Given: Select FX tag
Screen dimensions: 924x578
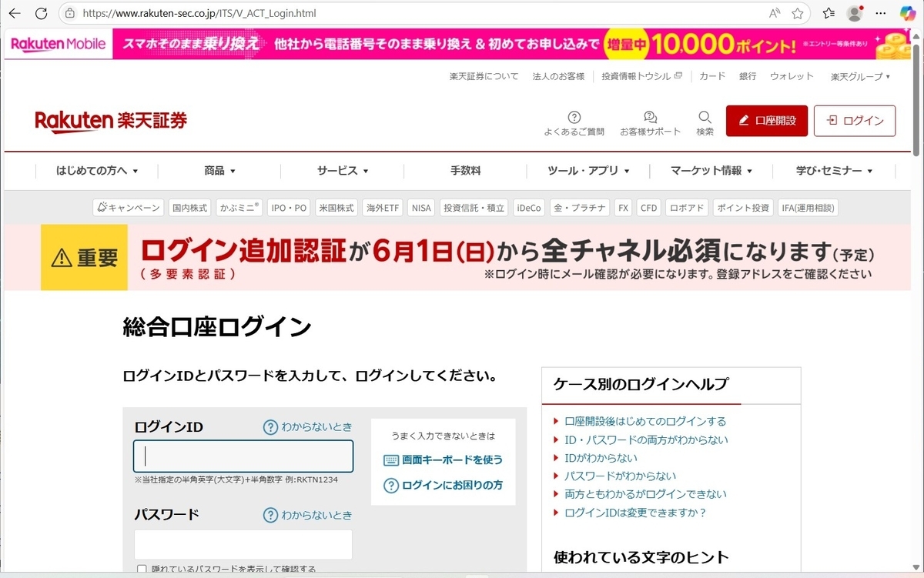Looking at the screenshot, I should click(x=623, y=208).
